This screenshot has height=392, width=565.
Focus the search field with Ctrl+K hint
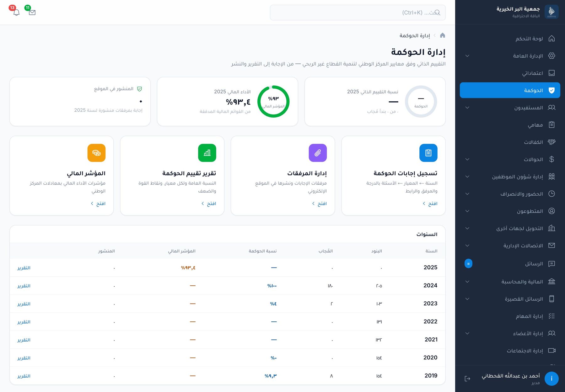click(x=358, y=13)
